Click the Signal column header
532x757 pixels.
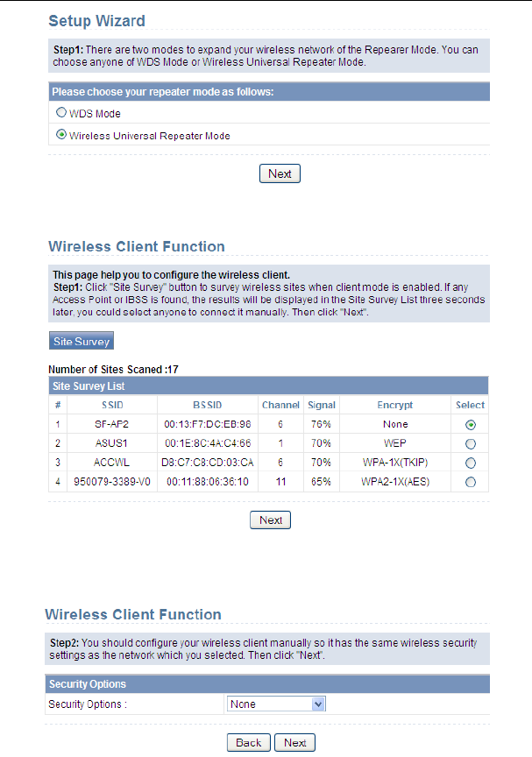322,405
